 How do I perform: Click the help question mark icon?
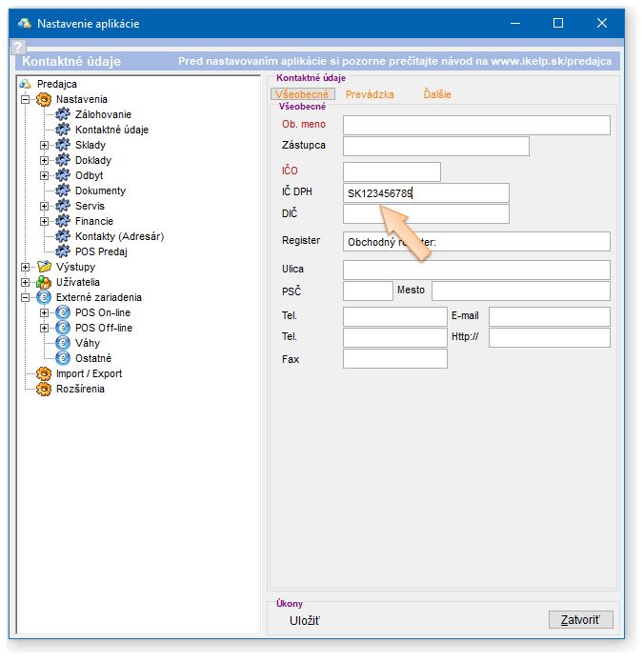pos(17,48)
